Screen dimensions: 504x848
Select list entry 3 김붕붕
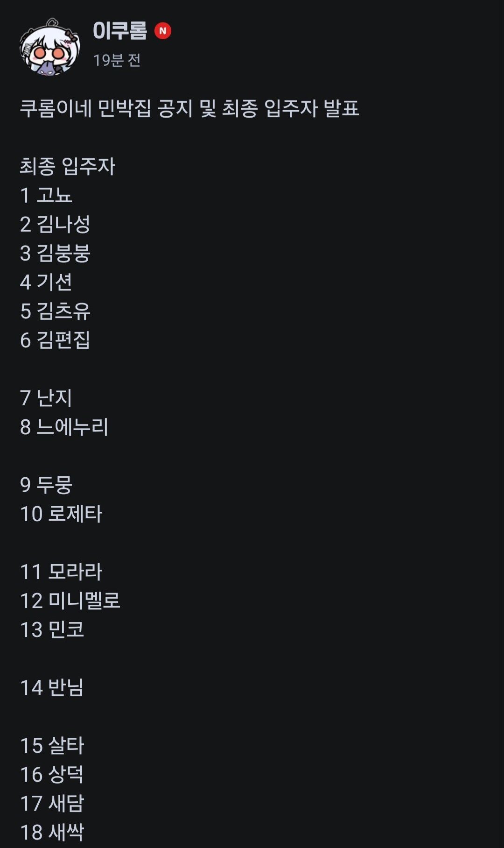coord(55,253)
